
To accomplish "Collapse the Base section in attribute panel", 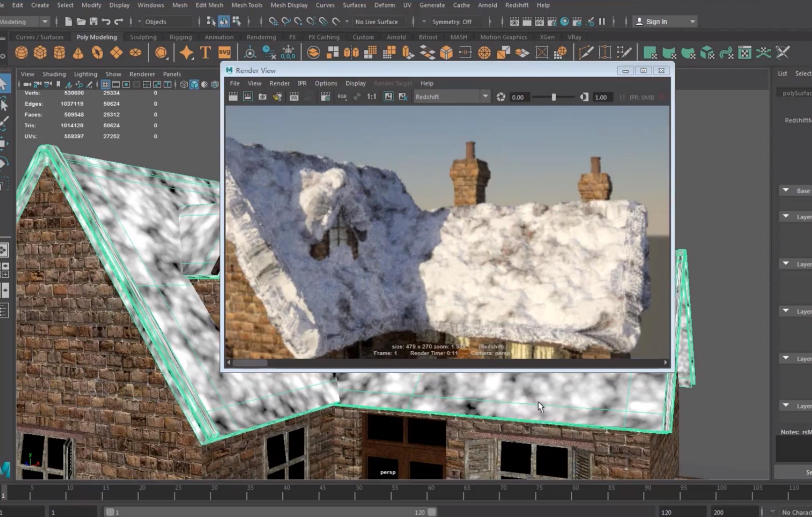I will click(x=786, y=190).
